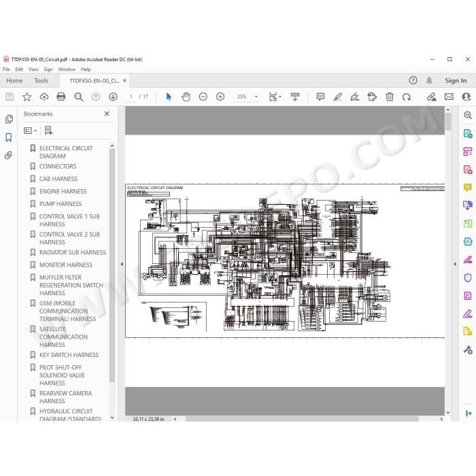Open the More Tools wrench in right pane

pyautogui.click(x=468, y=350)
